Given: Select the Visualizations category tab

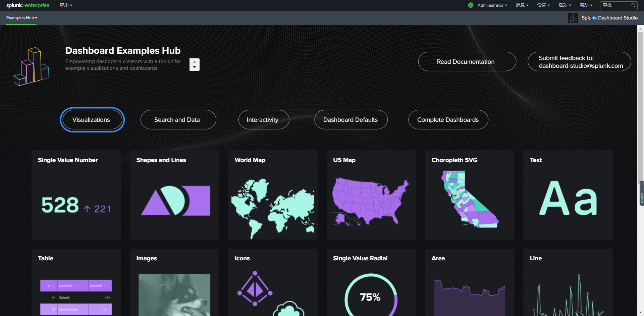Looking at the screenshot, I should pyautogui.click(x=92, y=120).
